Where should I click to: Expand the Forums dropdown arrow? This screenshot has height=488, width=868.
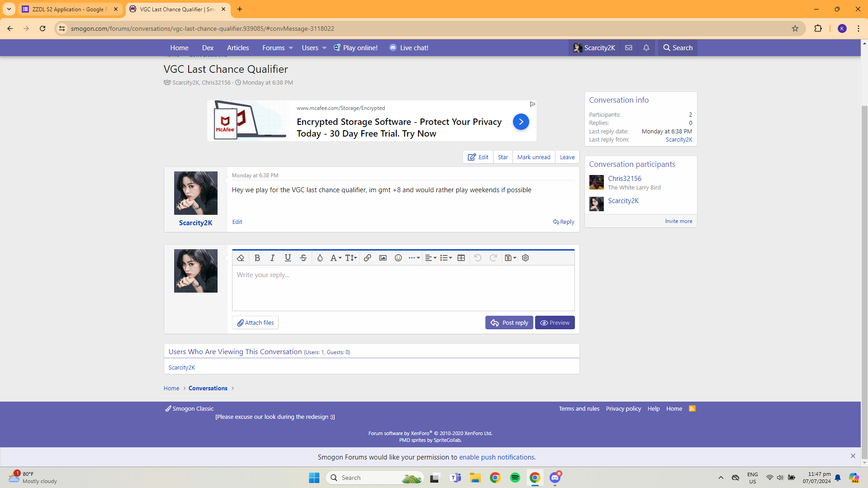click(x=291, y=48)
